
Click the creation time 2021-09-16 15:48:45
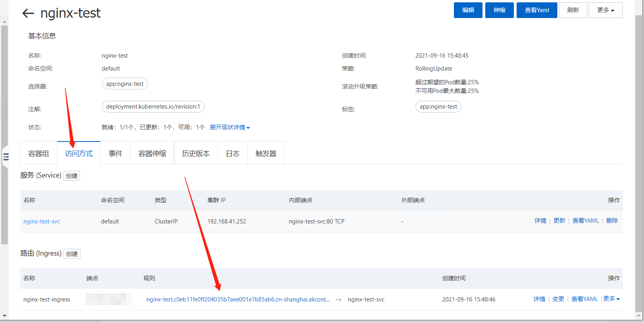[442, 56]
